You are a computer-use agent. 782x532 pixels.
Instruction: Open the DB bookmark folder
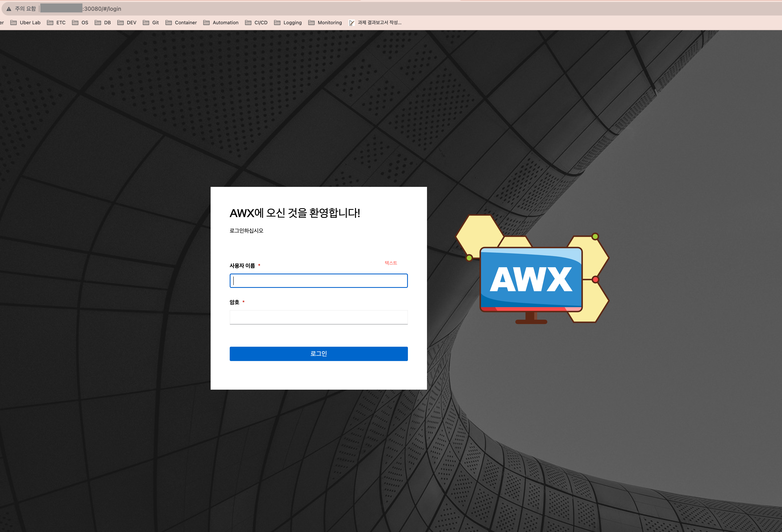point(103,22)
